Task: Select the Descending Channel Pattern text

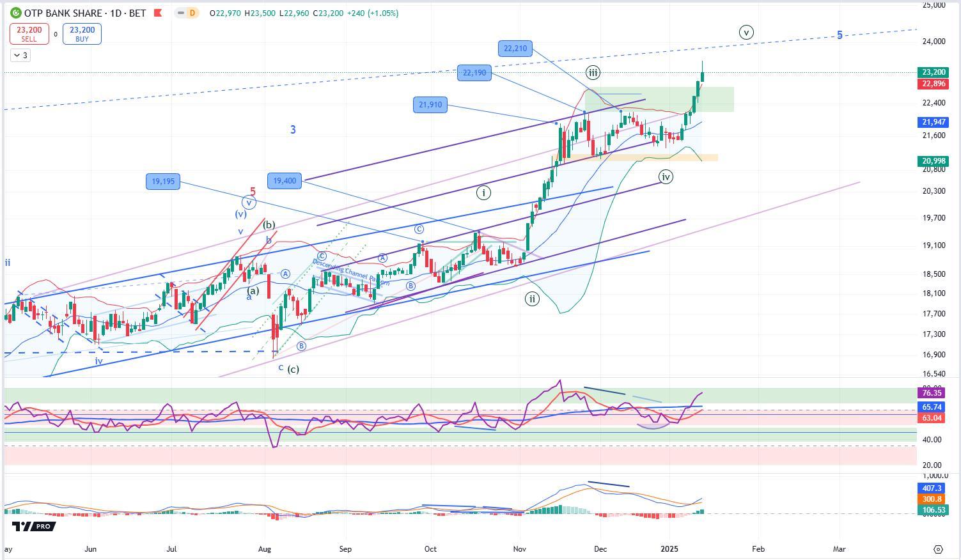Action: (351, 273)
